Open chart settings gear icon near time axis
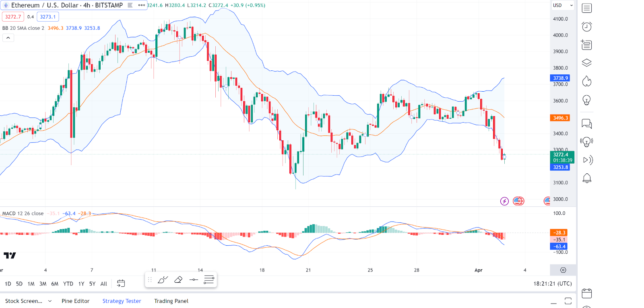Image resolution: width=644 pixels, height=308 pixels. (x=563, y=270)
